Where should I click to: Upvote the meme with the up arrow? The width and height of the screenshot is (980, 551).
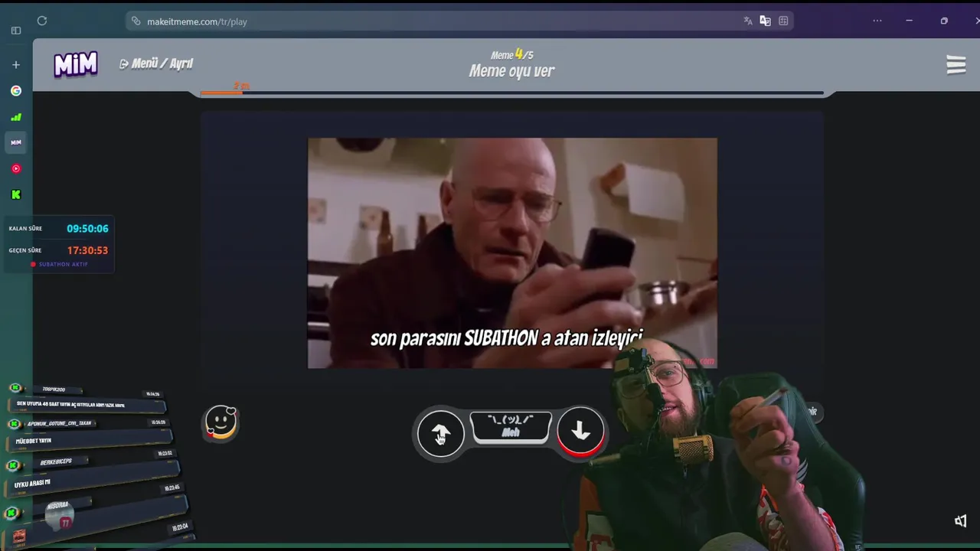point(440,433)
